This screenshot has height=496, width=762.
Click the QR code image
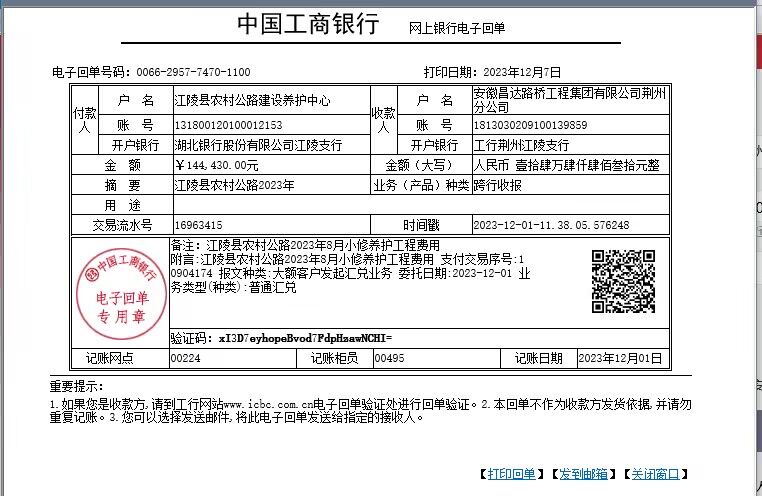coord(622,281)
